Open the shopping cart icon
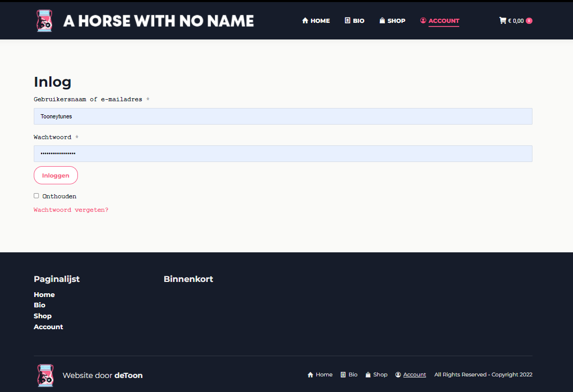Viewport: 573px width, 392px height. coord(503,20)
